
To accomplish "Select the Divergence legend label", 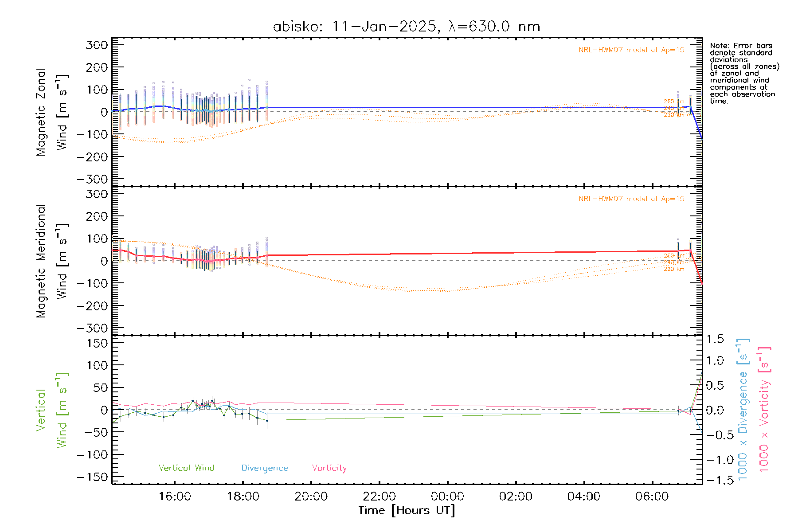I will click(265, 468).
